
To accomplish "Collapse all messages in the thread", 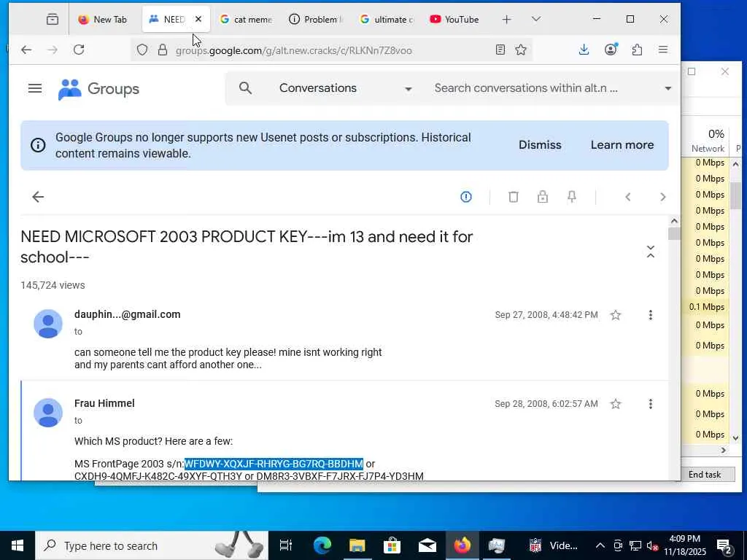I will (650, 252).
